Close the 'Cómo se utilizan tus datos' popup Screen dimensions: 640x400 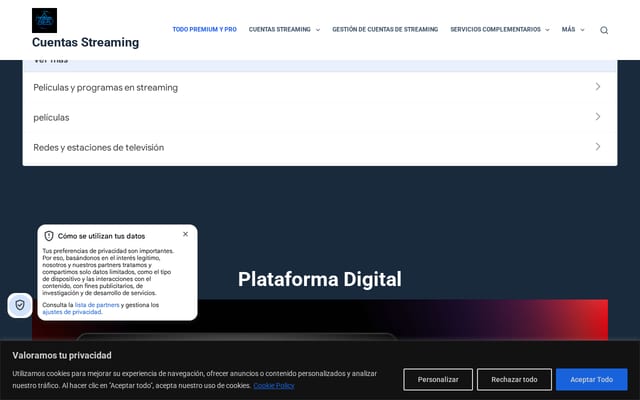185,234
